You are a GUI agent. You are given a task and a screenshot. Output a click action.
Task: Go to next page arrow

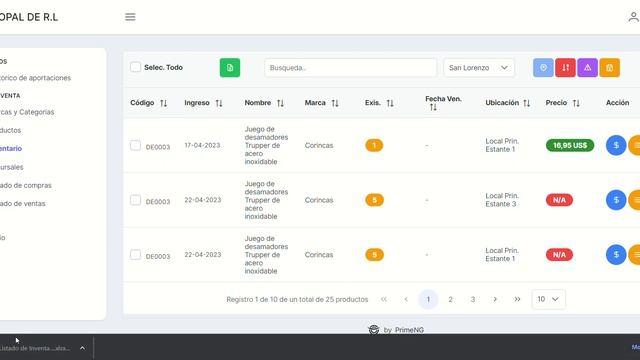pyautogui.click(x=495, y=299)
